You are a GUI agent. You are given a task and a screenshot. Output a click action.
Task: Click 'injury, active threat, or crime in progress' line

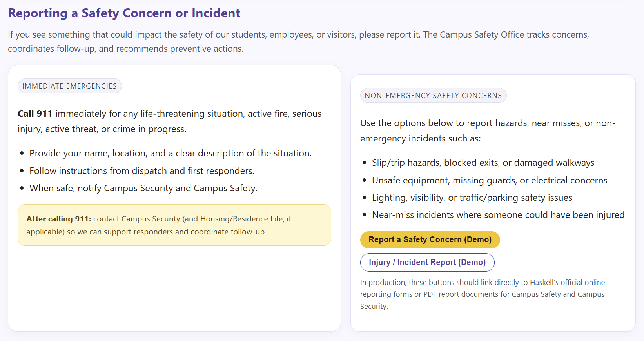(x=102, y=129)
